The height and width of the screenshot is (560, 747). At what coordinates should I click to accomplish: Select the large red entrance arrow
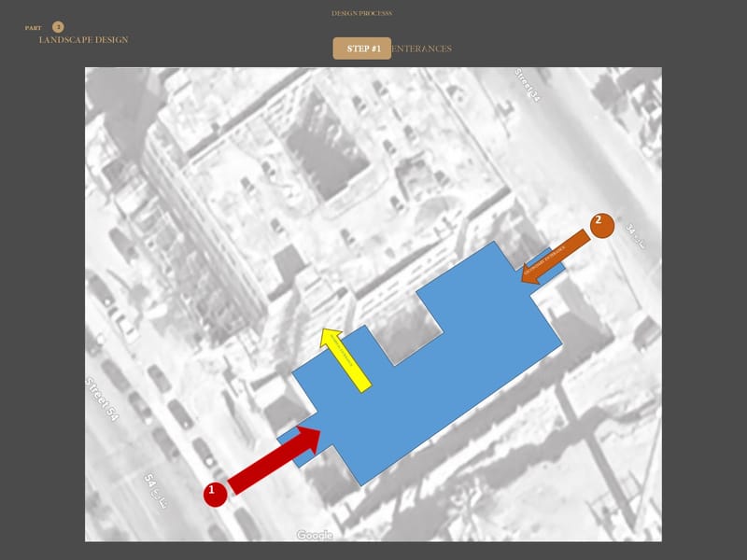(274, 458)
